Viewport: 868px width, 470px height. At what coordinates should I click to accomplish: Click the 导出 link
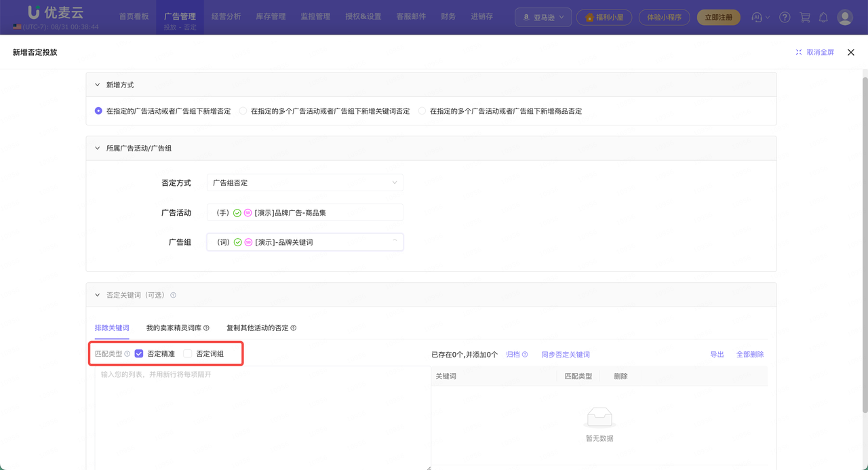click(717, 354)
